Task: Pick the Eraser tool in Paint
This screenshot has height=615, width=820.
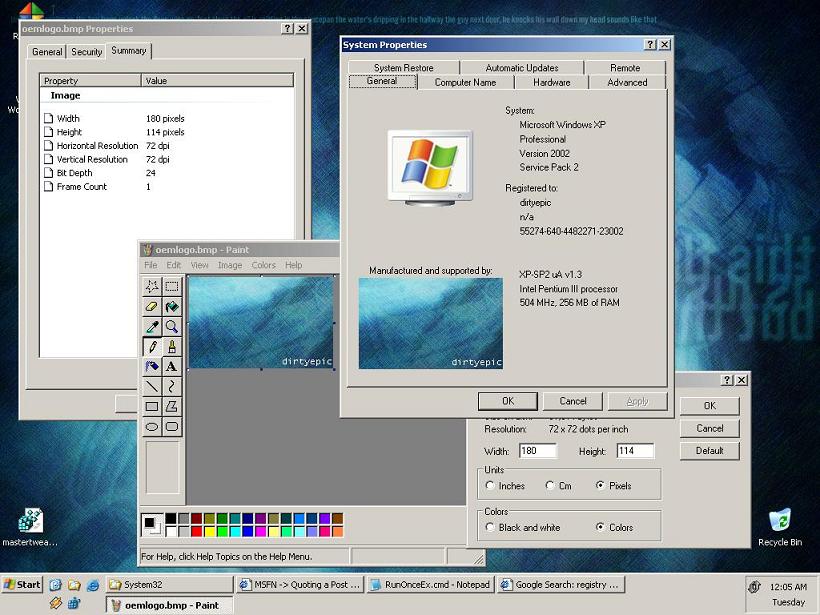Action: click(x=152, y=306)
